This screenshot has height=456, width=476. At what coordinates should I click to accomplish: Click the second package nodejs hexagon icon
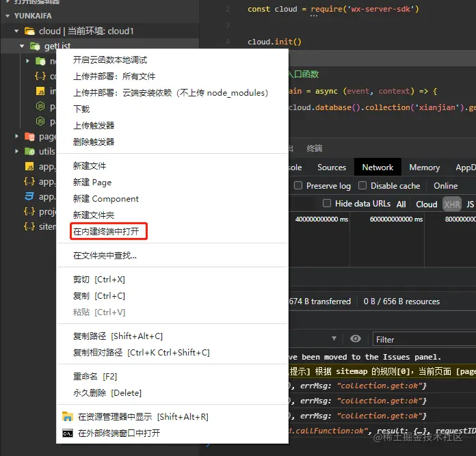(40, 122)
